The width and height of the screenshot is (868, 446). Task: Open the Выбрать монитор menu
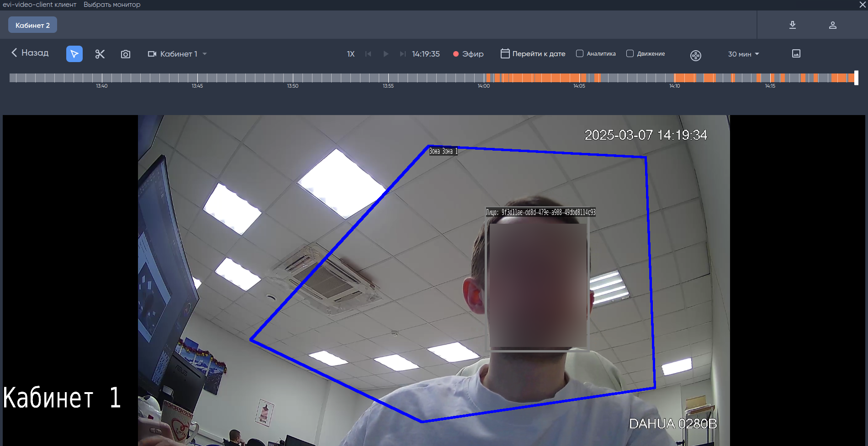click(x=112, y=5)
